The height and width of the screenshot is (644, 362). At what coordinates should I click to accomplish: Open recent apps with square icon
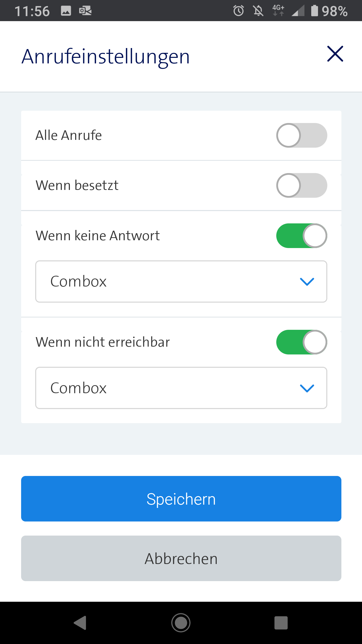pyautogui.click(x=281, y=623)
